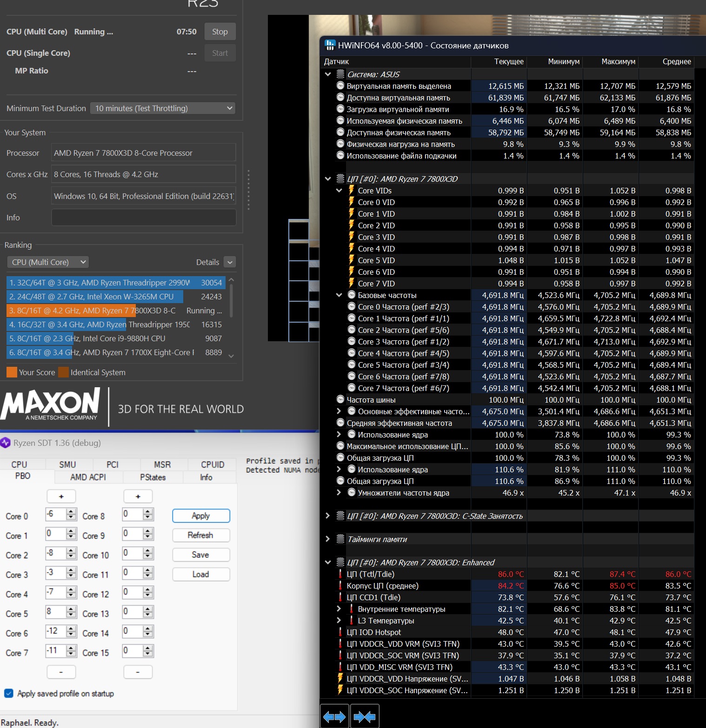
Task: Click the Core 6 offset value field
Action: point(55,631)
